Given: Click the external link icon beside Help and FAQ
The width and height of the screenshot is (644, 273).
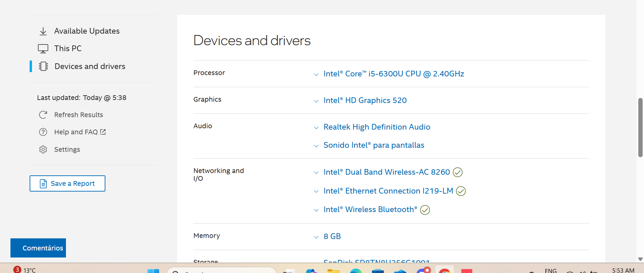Looking at the screenshot, I should tap(103, 132).
